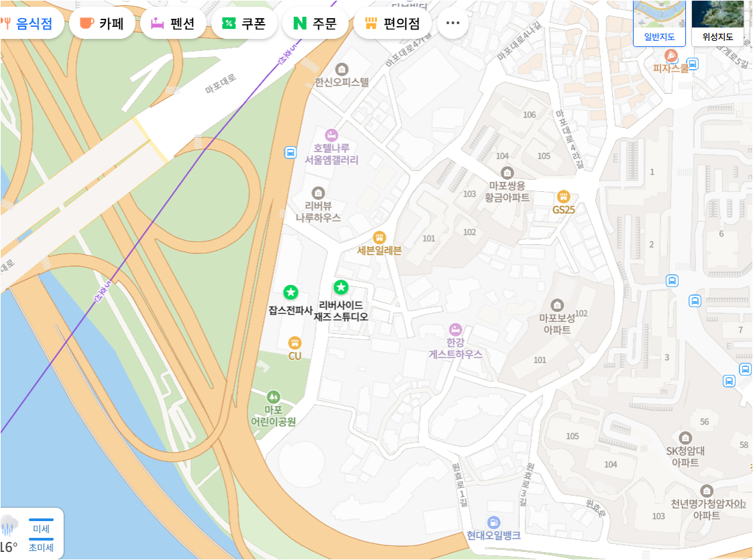Click the 피자스쿨 restaurant marker
Screen dimensions: 753x560
pos(671,56)
